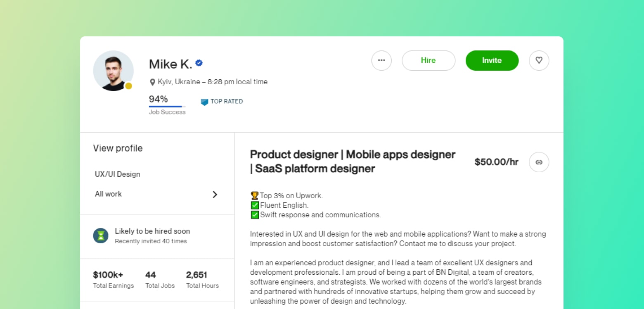Click the checkmark beside Fluent English
The height and width of the screenshot is (309, 644).
pyautogui.click(x=255, y=205)
